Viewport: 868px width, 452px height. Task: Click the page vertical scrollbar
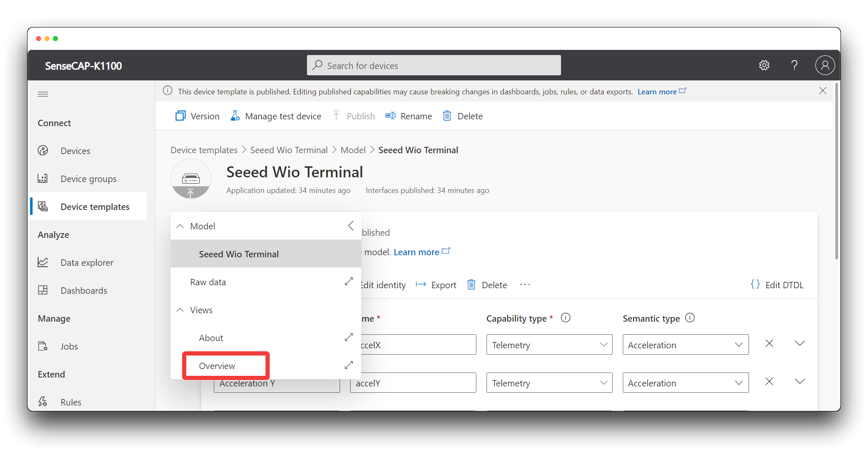[836, 171]
